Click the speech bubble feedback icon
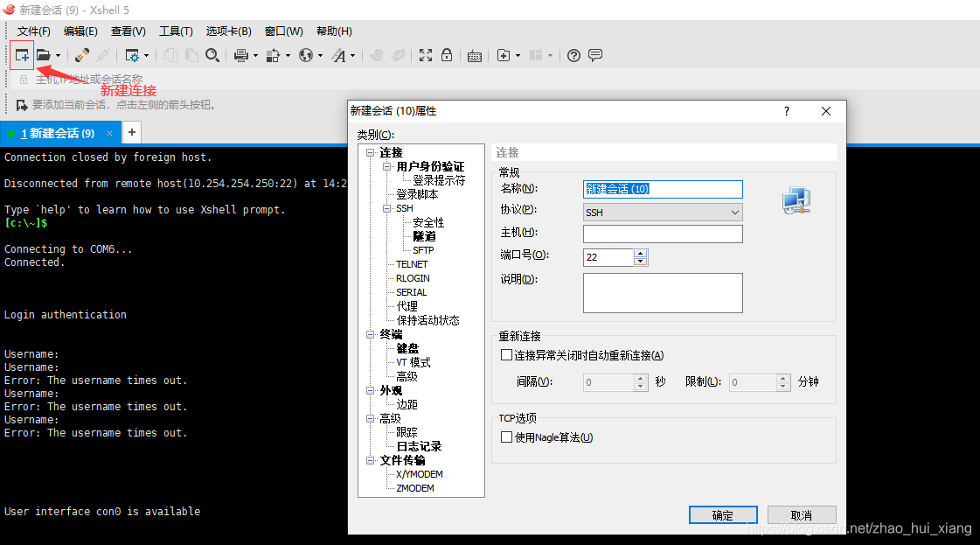This screenshot has width=980, height=545. click(x=595, y=55)
